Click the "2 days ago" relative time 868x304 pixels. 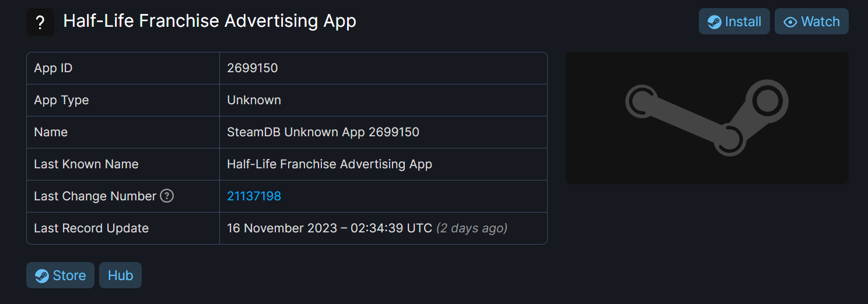pyautogui.click(x=472, y=228)
